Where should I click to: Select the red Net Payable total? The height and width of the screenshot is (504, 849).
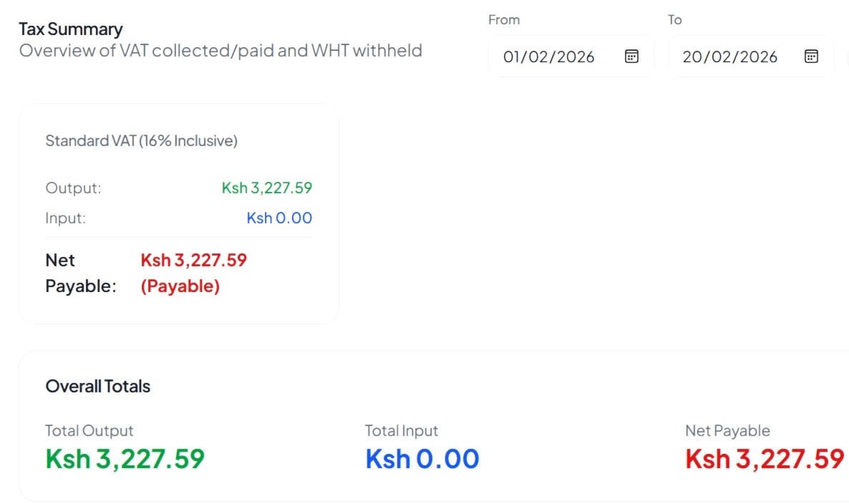[x=765, y=457]
